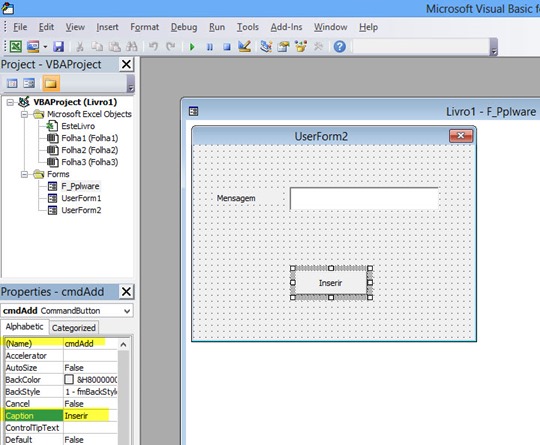Click the View Microsoft Excel toolbar icon
This screenshot has height=445, width=540.
click(15, 46)
